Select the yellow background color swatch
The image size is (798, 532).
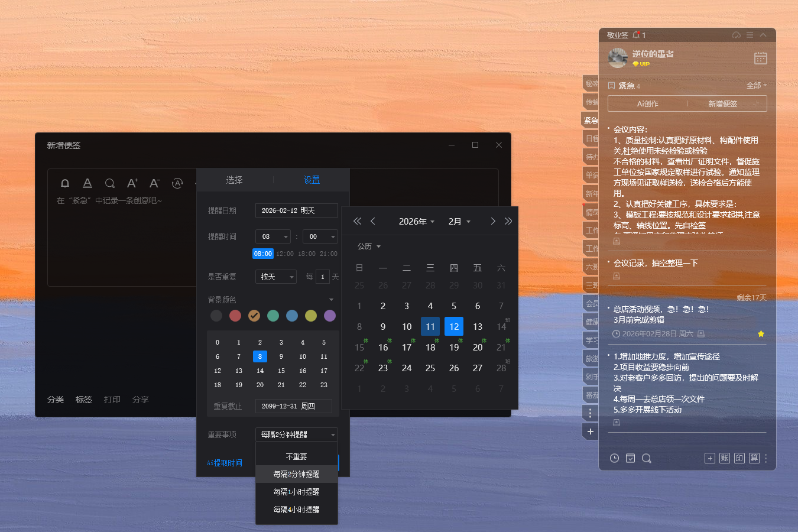(x=310, y=316)
